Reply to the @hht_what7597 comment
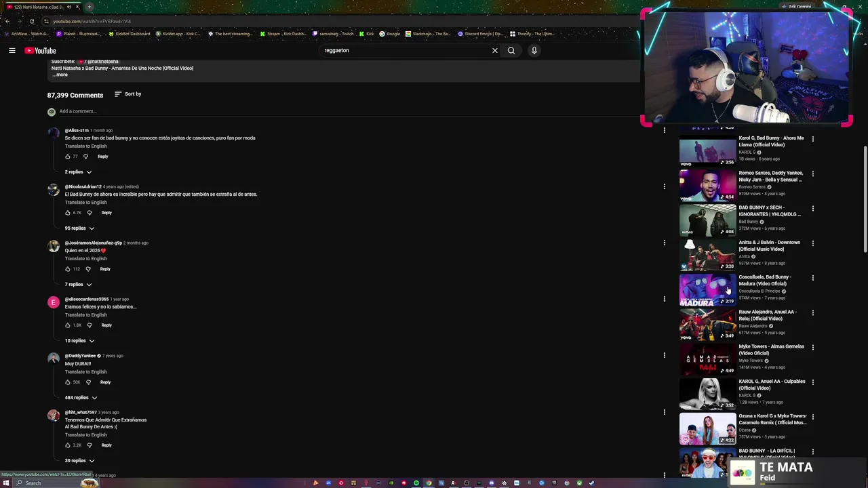Viewport: 868px width, 488px height. pos(106,445)
